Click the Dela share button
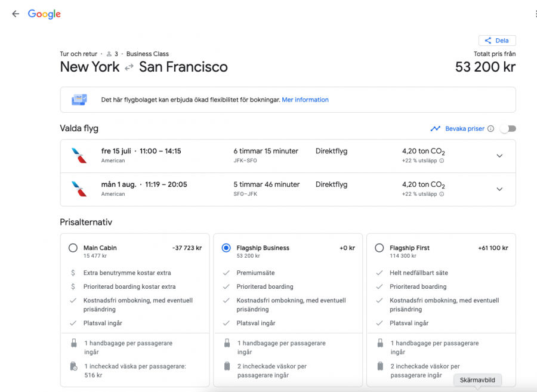This screenshot has height=392, width=537. 497,41
